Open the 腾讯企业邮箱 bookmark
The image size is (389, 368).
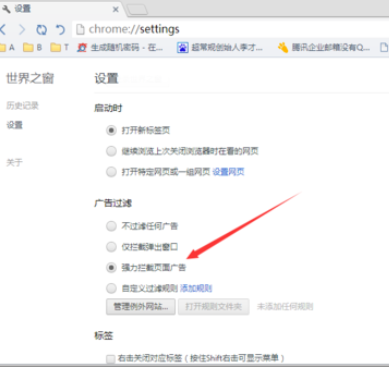click(x=324, y=48)
